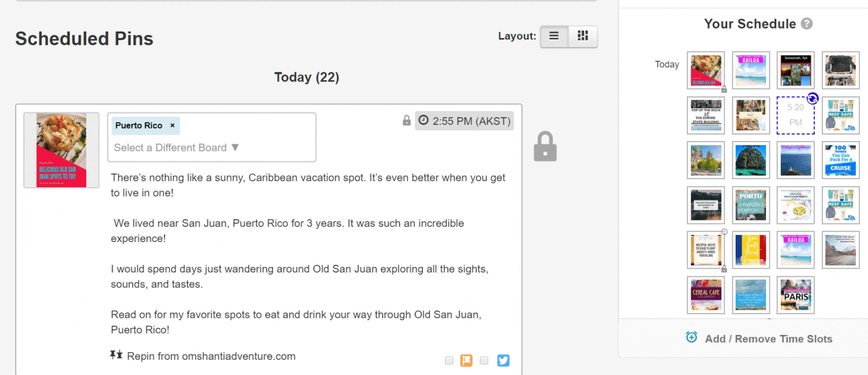The height and width of the screenshot is (375, 868).
Task: Click the small lock next to 2:55 PM
Action: [407, 120]
